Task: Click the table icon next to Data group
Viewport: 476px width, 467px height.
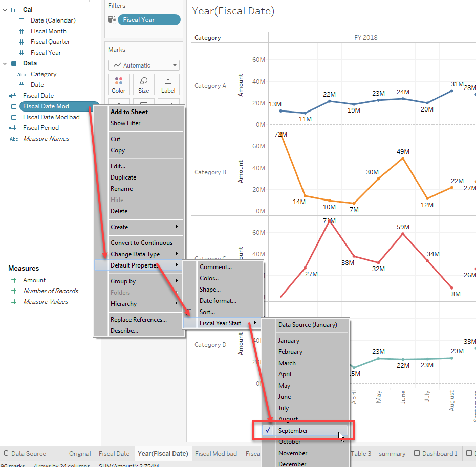Action: [x=13, y=63]
